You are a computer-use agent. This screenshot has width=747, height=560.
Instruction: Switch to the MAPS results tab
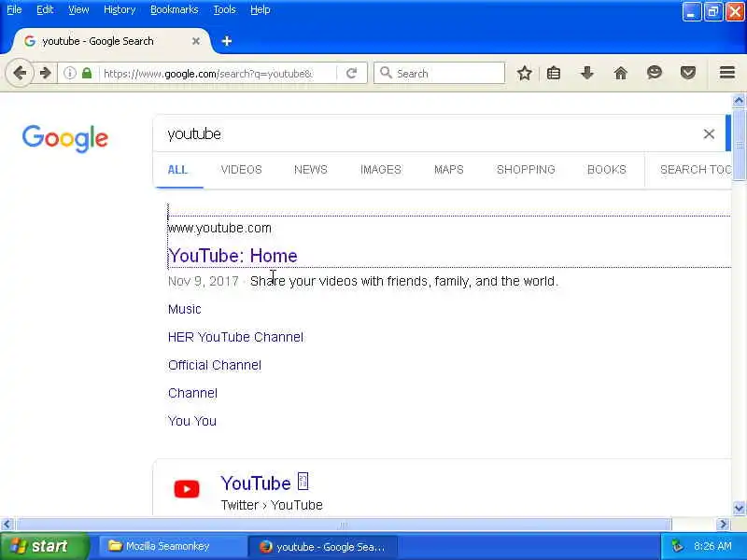[449, 170]
